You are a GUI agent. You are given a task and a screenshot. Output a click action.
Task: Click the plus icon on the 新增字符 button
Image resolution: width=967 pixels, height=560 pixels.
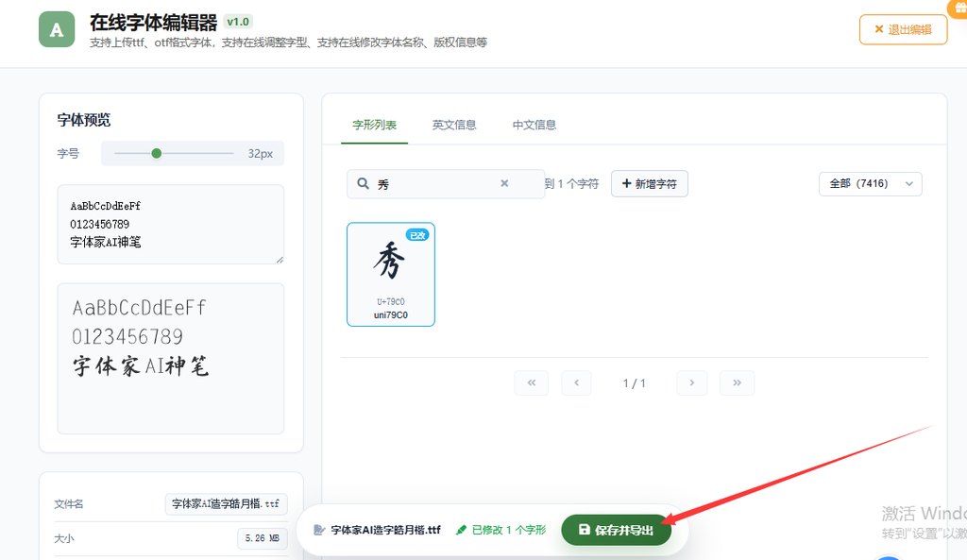tap(625, 182)
